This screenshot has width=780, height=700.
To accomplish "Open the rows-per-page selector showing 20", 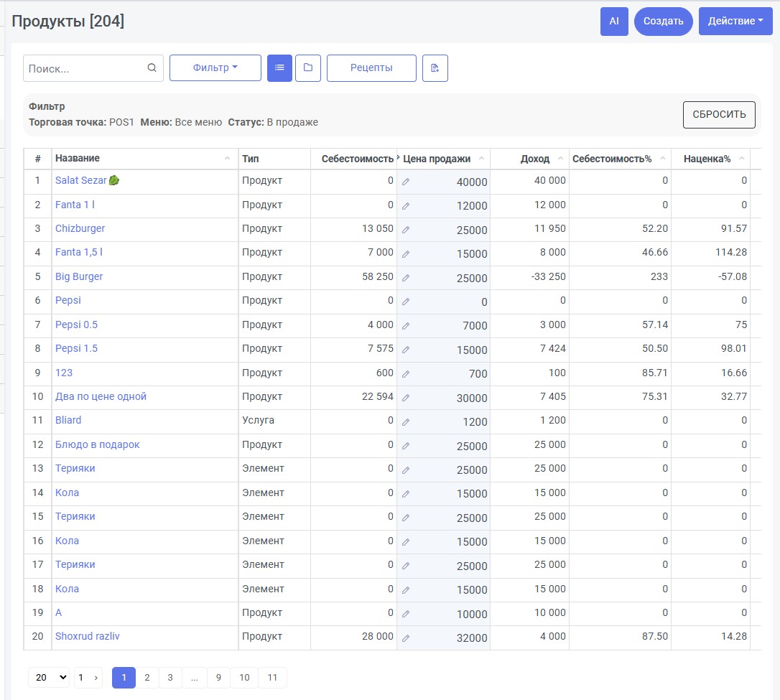I will (49, 677).
